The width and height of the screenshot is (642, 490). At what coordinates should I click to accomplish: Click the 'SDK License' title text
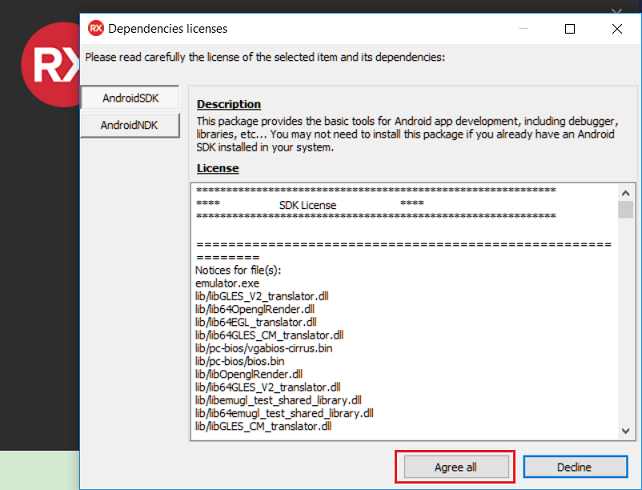coord(307,205)
